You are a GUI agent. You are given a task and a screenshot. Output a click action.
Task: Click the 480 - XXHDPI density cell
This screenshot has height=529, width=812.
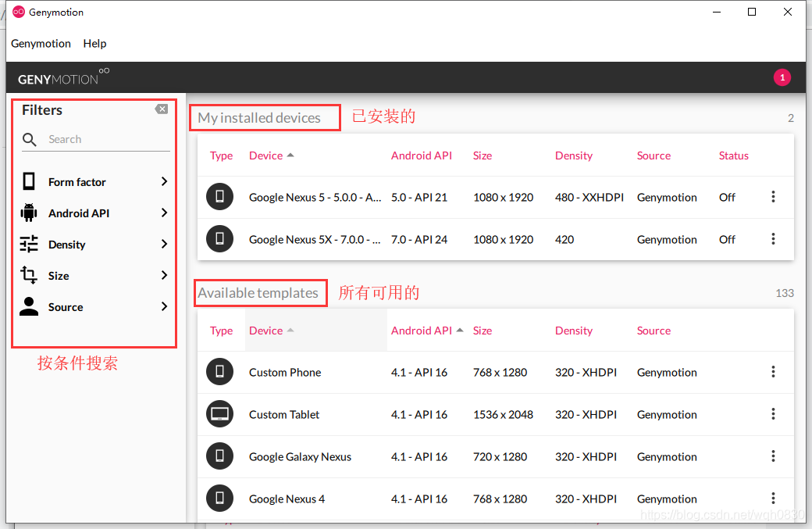click(589, 198)
